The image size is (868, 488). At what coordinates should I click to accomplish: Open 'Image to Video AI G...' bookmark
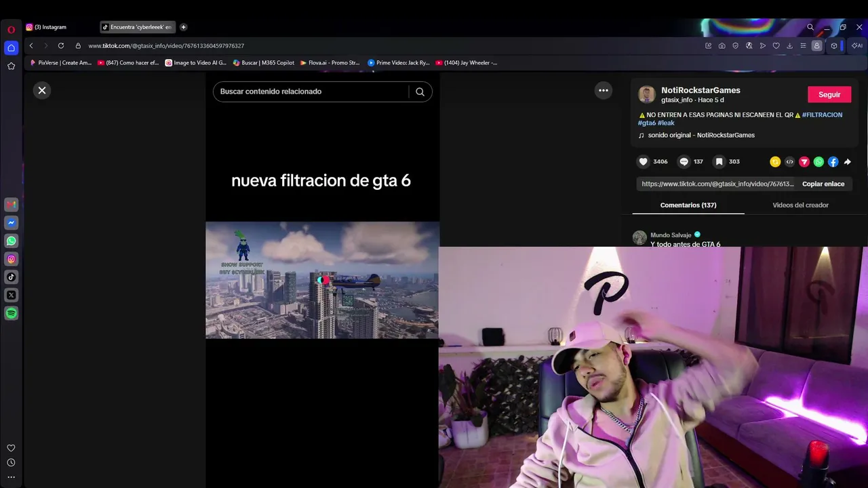click(x=196, y=62)
